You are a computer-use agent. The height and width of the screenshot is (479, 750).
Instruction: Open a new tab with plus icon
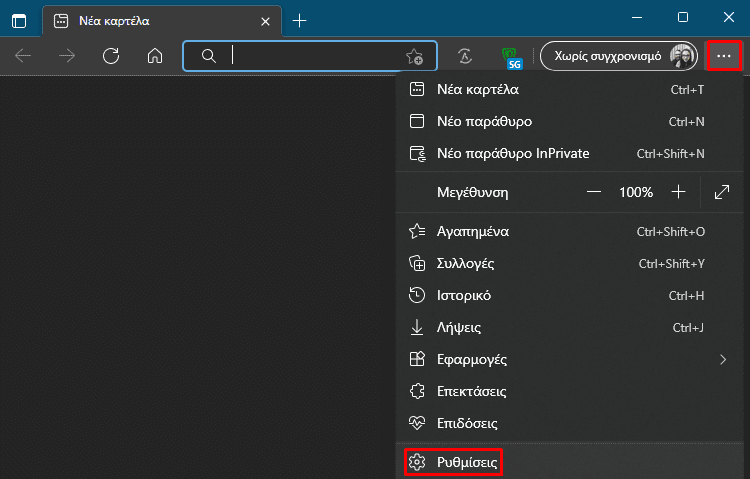(x=299, y=21)
